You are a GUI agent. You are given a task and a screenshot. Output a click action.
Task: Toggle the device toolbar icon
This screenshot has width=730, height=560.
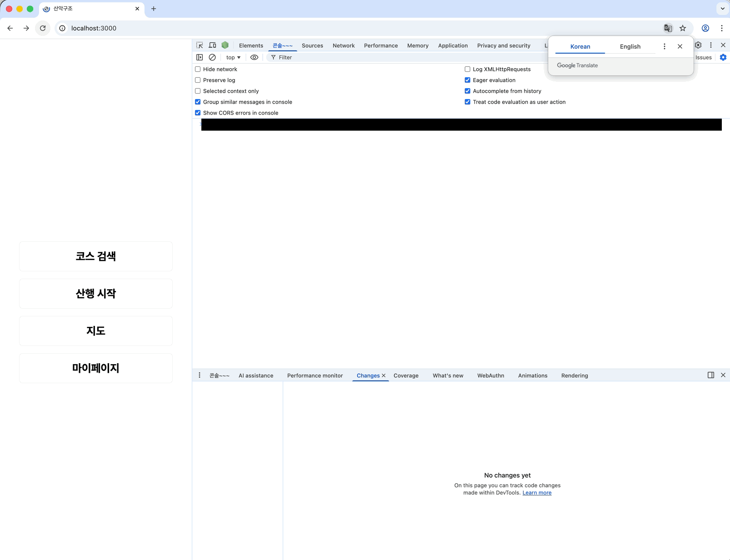pyautogui.click(x=212, y=45)
